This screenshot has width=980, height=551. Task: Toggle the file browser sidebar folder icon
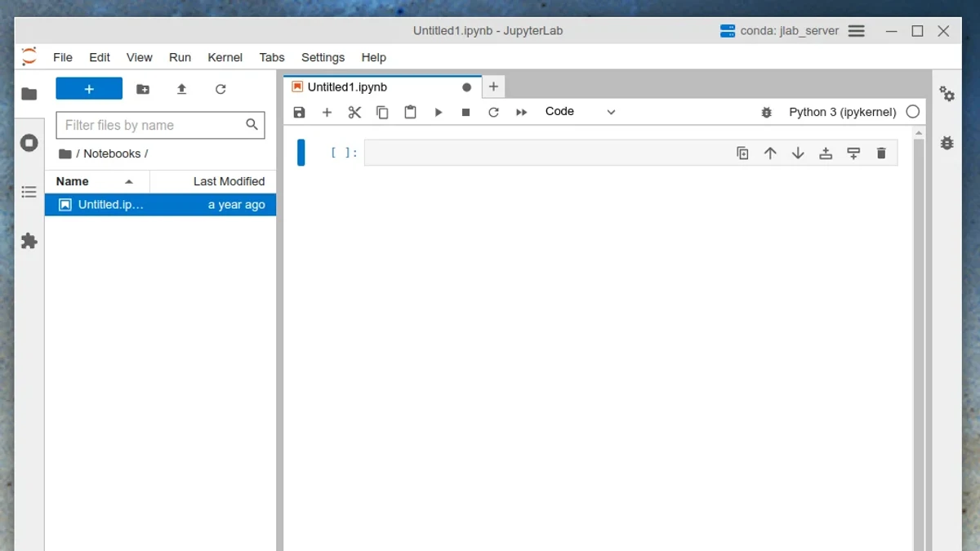[x=29, y=94]
